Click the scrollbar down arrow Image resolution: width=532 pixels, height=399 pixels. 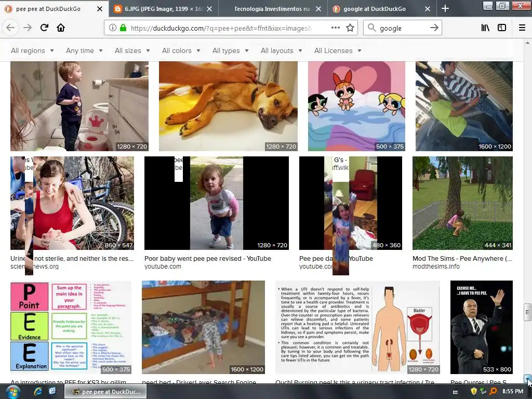(x=527, y=379)
